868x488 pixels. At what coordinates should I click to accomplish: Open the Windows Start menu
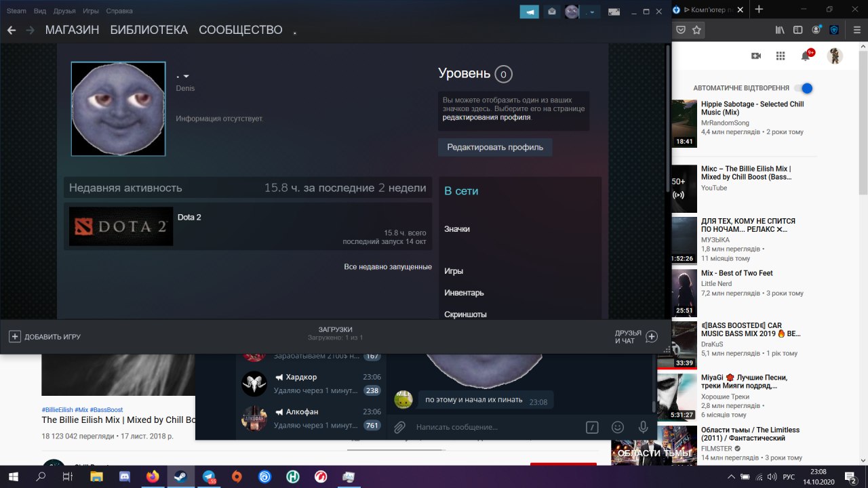(15, 476)
